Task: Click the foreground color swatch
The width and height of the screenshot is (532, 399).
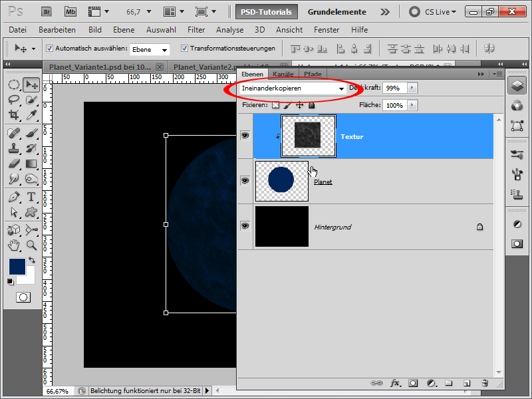Action: (x=17, y=267)
